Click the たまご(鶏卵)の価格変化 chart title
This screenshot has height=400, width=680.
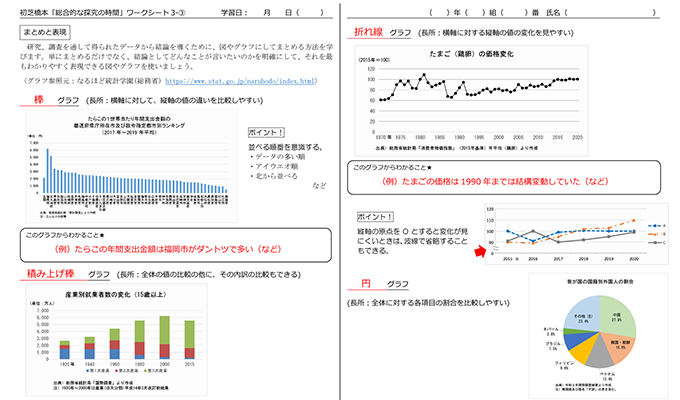471,54
